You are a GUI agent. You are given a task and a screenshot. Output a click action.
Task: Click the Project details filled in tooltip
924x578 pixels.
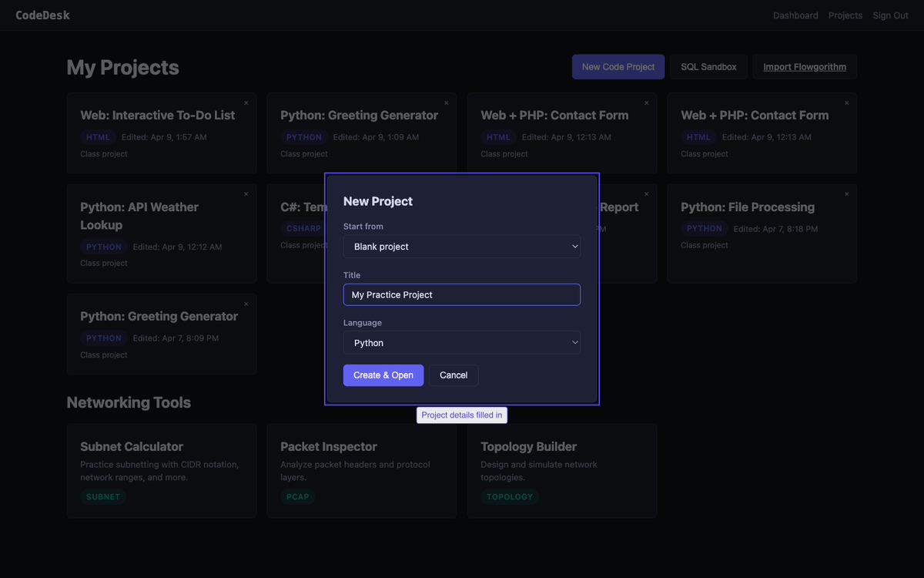(x=461, y=415)
